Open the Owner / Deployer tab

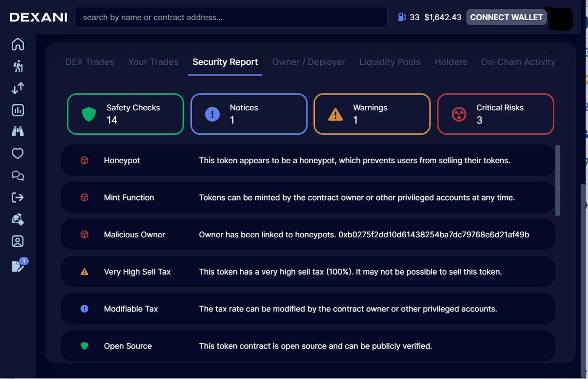pyautogui.click(x=308, y=62)
